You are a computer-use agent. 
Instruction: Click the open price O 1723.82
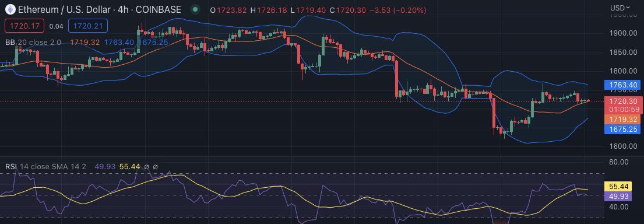[228, 10]
